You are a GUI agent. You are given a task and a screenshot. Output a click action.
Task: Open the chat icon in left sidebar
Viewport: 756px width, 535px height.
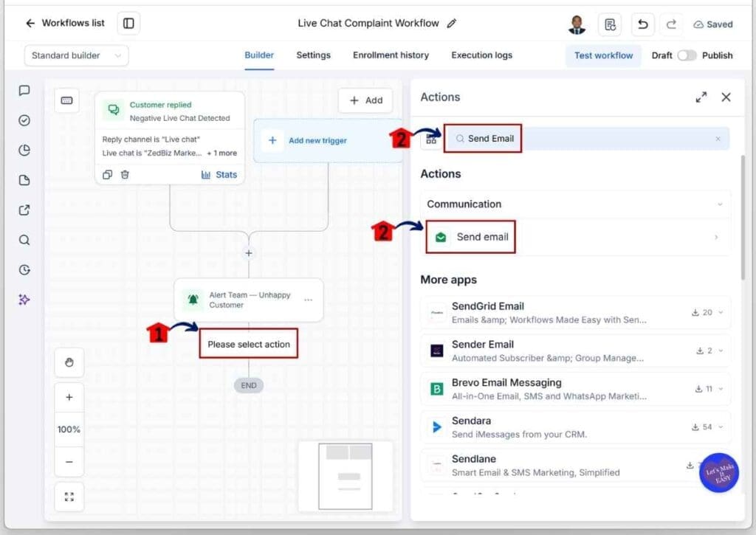point(24,91)
